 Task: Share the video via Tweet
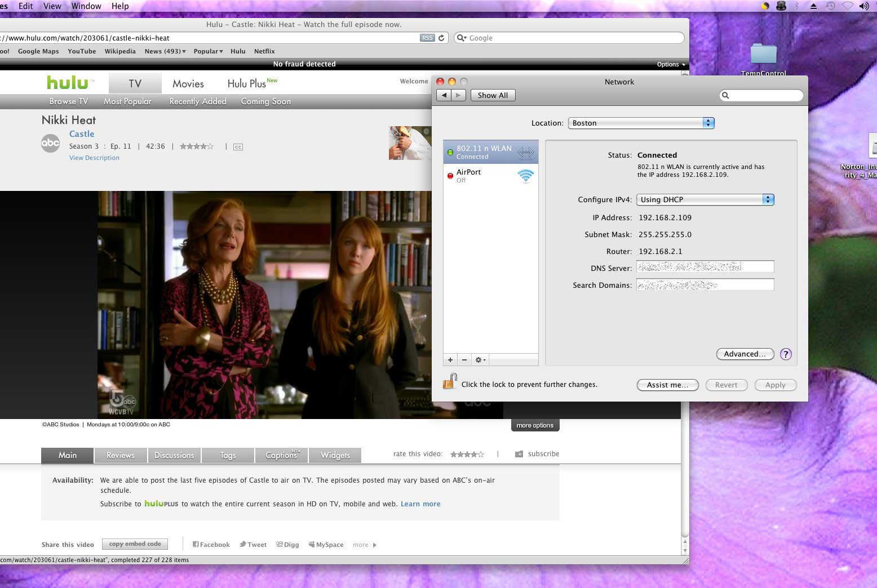click(x=253, y=545)
